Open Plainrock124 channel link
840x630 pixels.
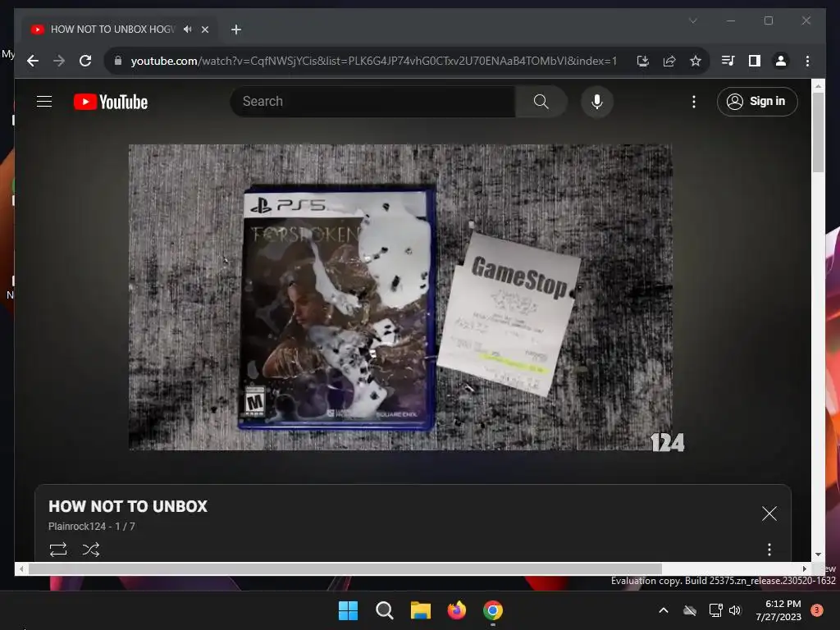point(77,527)
